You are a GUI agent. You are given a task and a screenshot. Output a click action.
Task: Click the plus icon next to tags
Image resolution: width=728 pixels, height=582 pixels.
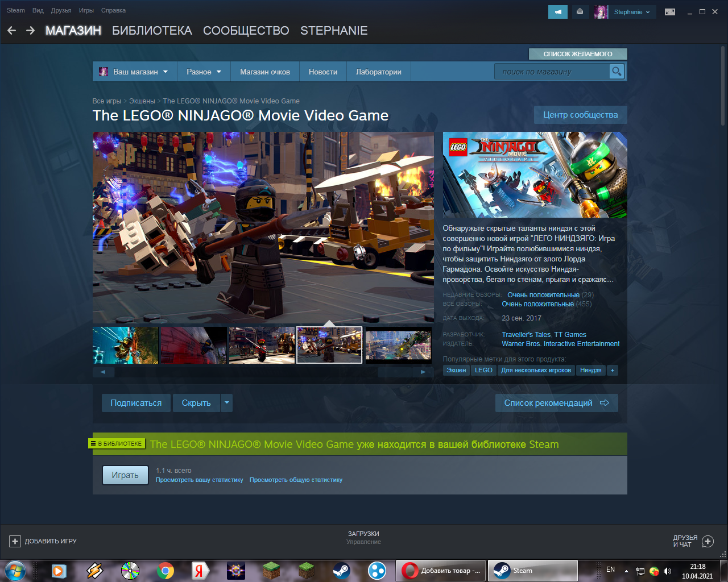[613, 370]
